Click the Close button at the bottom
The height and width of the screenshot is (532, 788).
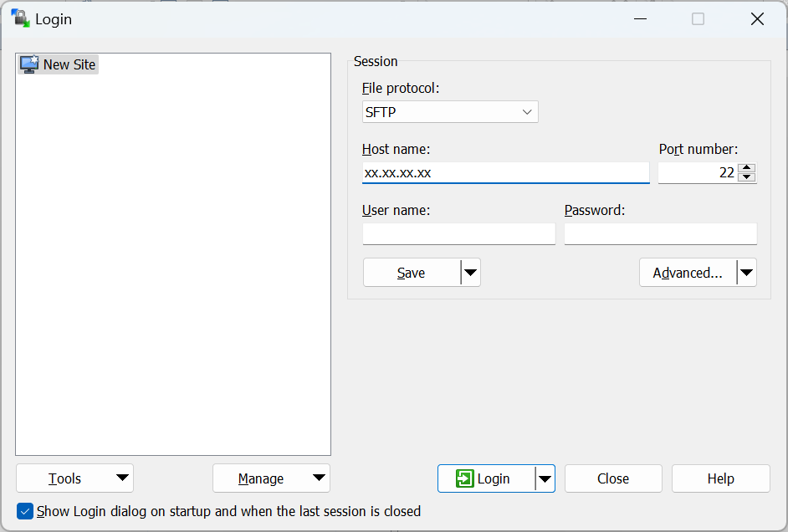[613, 478]
